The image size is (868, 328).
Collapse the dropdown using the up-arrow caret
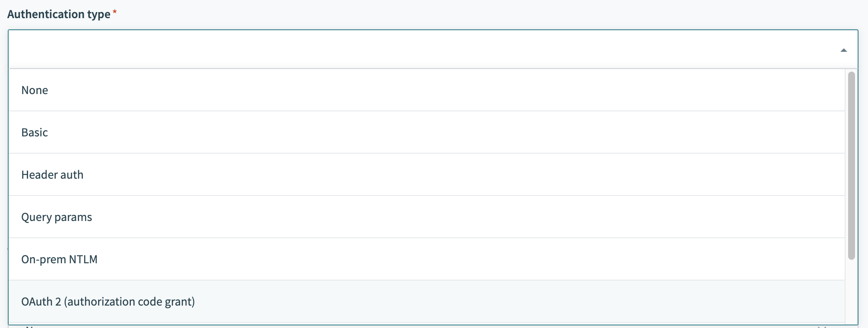pos(843,50)
